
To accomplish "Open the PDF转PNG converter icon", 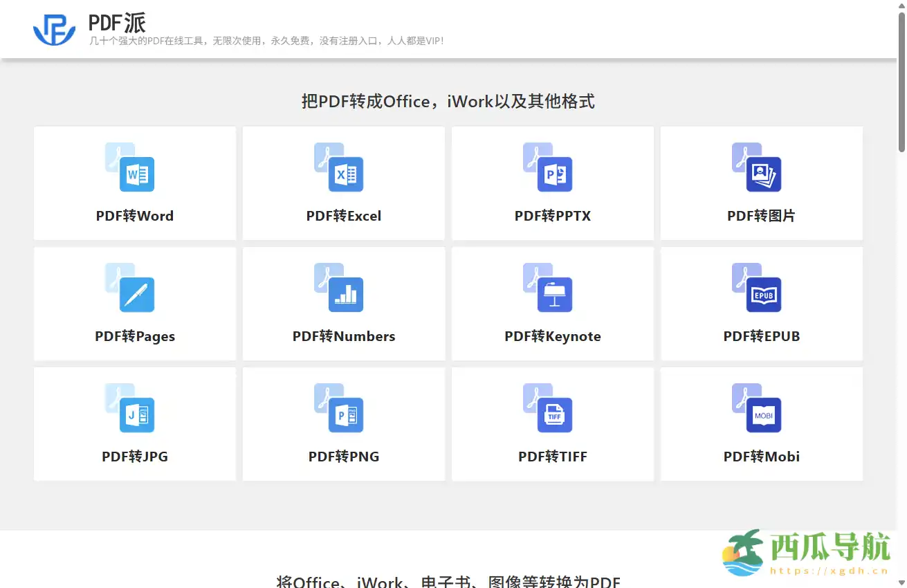I will 344,407.
